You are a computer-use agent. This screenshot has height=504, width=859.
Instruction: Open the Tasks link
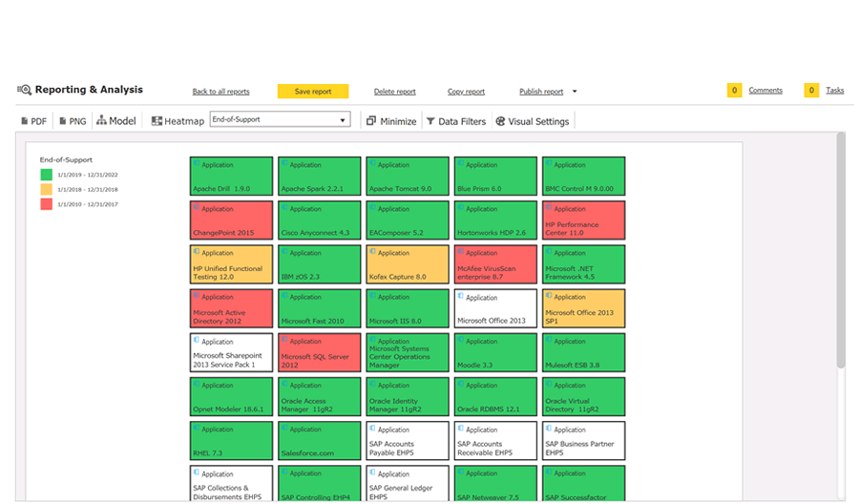click(834, 91)
